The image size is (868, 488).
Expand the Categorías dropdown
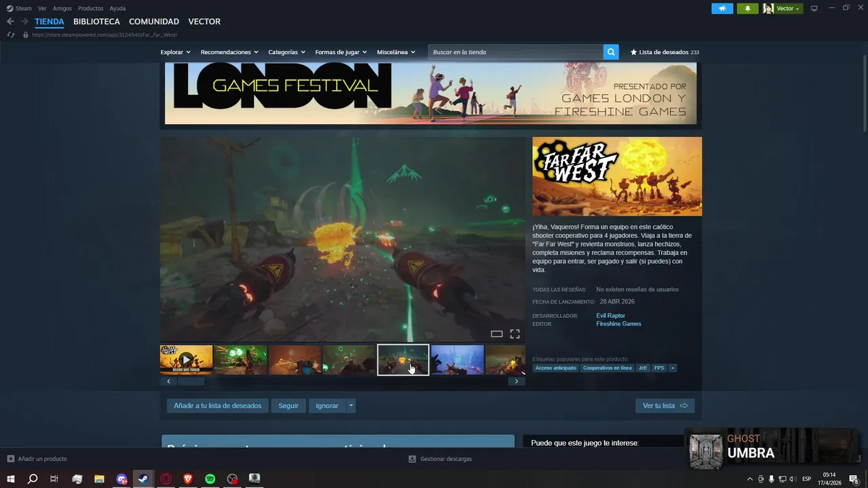pos(286,52)
